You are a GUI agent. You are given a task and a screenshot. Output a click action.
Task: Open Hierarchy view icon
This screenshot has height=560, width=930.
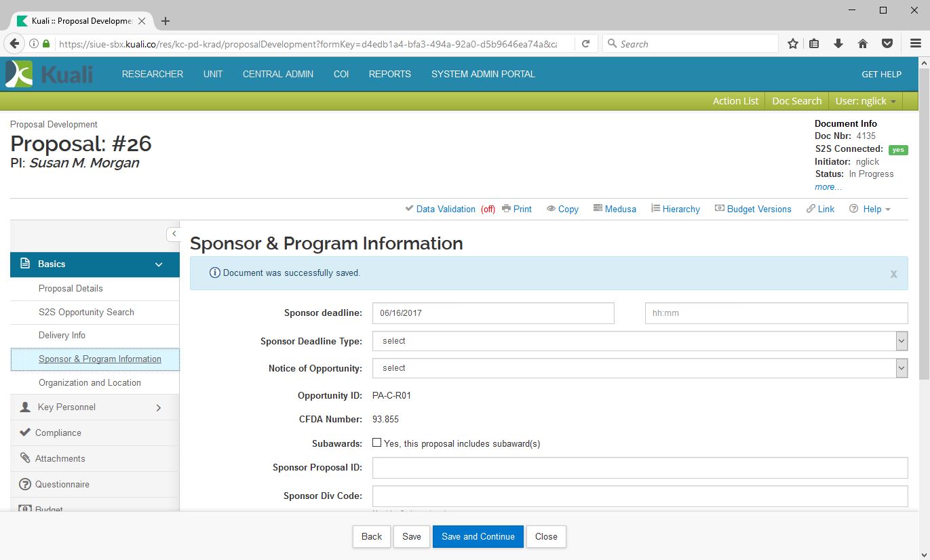click(655, 209)
